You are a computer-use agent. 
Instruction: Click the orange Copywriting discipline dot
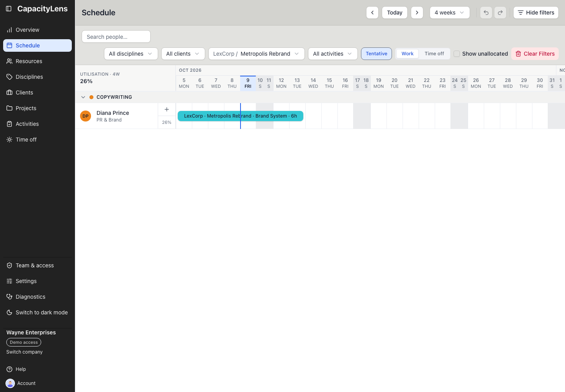point(91,97)
